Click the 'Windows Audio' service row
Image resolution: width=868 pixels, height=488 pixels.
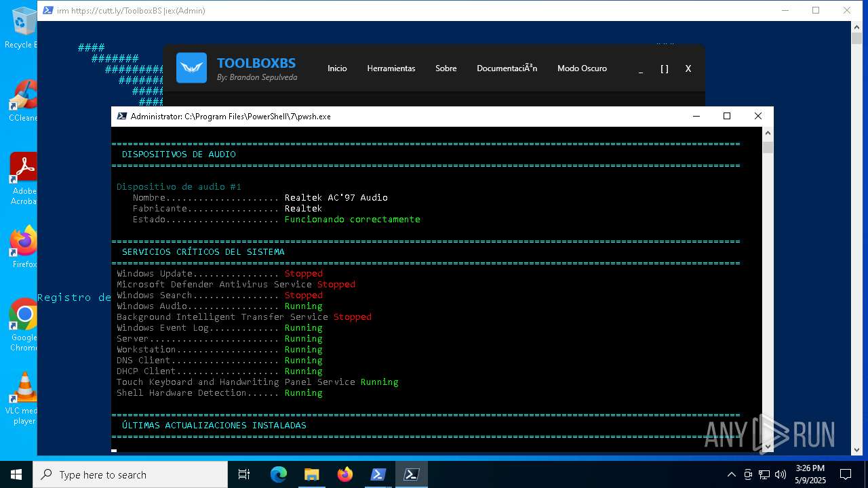pos(220,306)
